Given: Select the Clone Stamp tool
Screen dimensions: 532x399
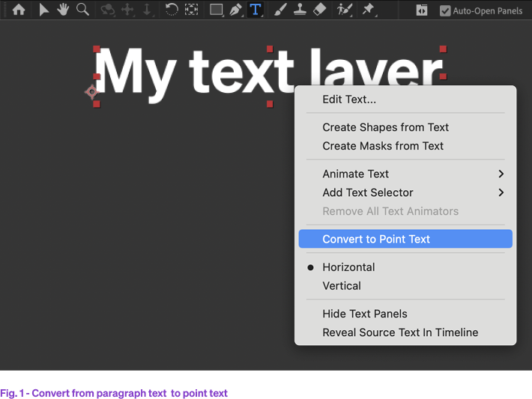Looking at the screenshot, I should (x=300, y=10).
